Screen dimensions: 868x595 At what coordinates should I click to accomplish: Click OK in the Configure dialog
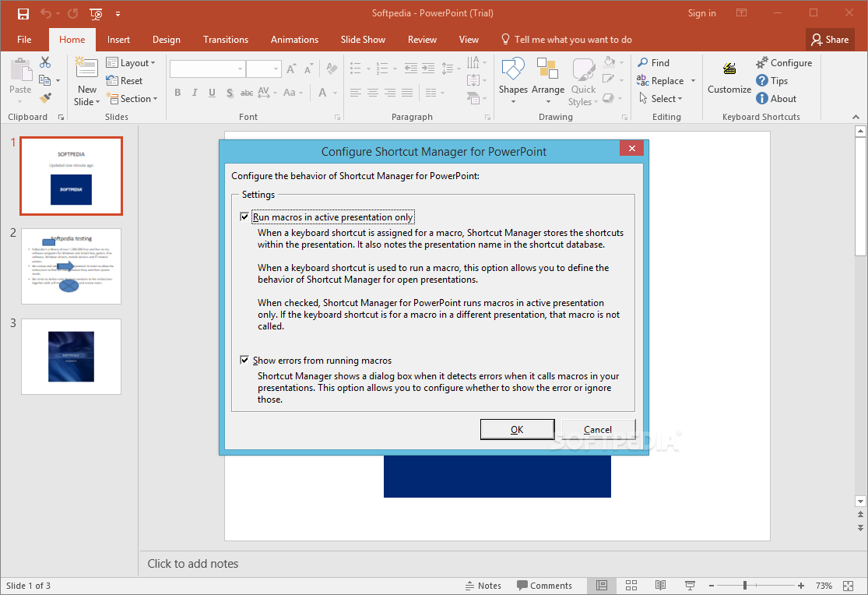point(517,429)
